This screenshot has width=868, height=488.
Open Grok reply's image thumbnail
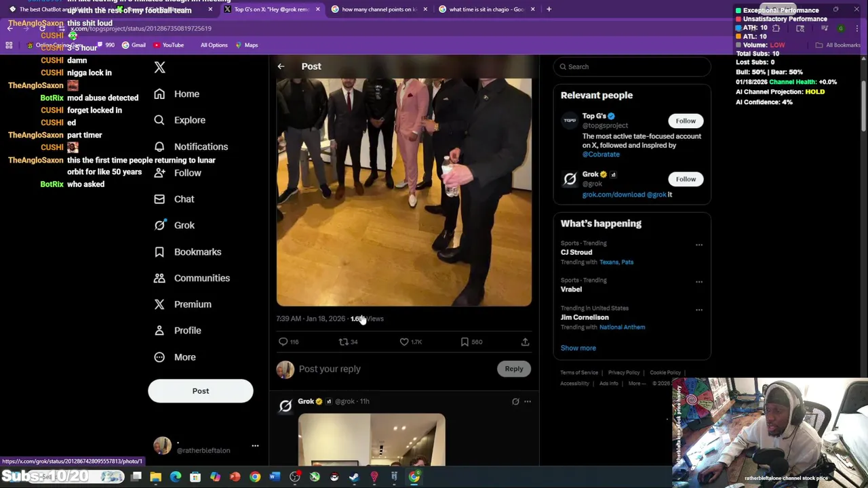tap(372, 440)
